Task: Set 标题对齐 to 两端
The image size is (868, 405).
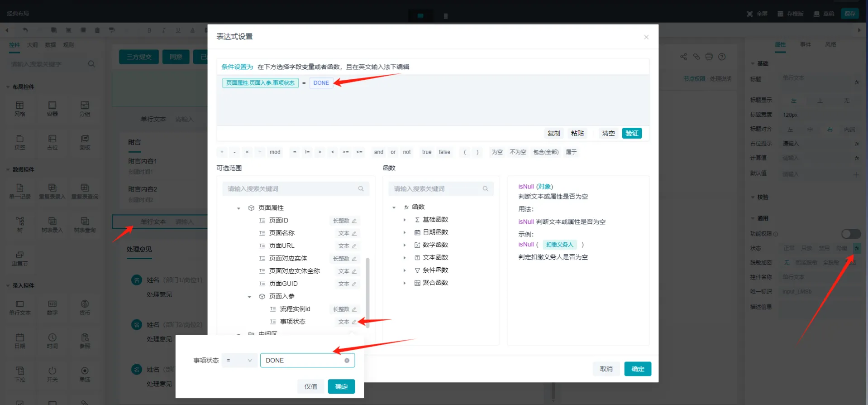Action: click(x=849, y=130)
